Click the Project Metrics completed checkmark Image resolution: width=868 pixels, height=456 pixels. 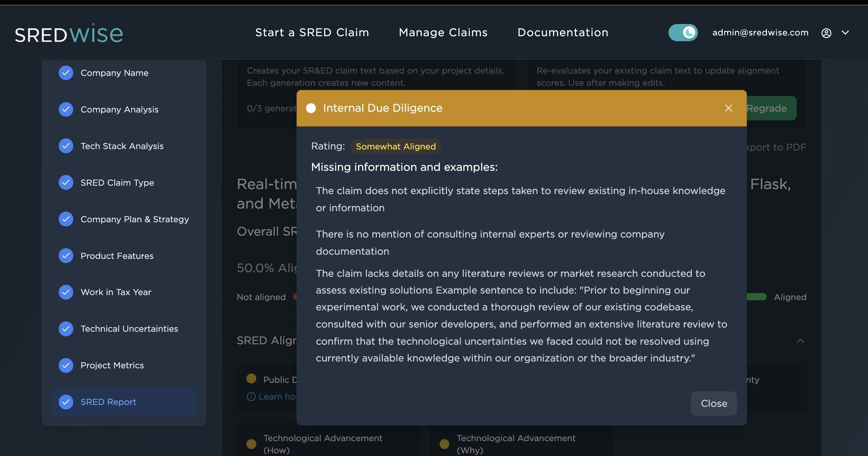(x=66, y=365)
